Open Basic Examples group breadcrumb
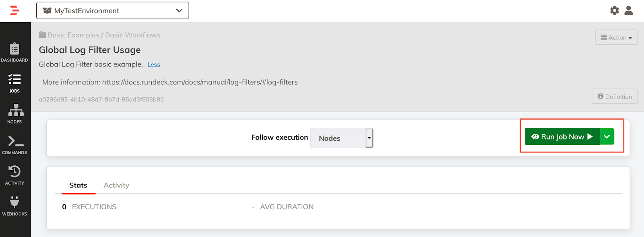The height and width of the screenshot is (237, 644). click(x=73, y=35)
